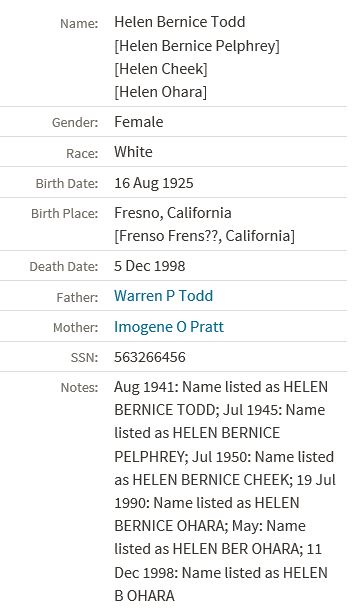Image resolution: width=362 pixels, height=611 pixels.
Task: Select the death date 5 Dec 1998
Action: click(x=150, y=266)
